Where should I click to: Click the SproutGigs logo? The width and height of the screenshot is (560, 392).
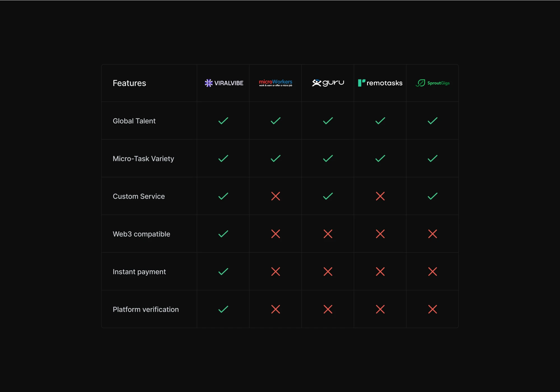(433, 83)
